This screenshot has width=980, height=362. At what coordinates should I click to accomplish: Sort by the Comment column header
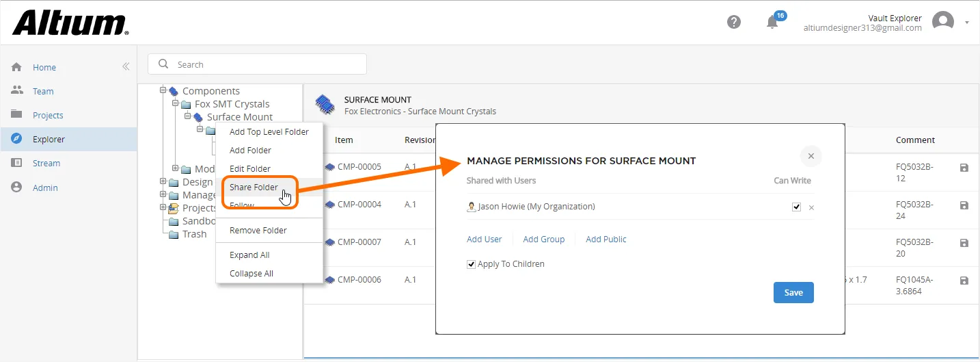(915, 140)
